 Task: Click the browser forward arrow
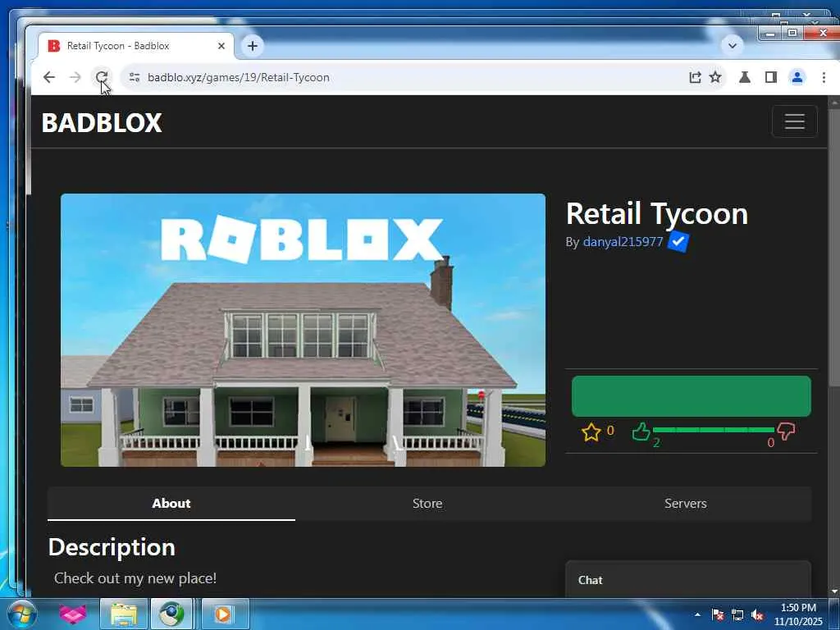[x=75, y=77]
